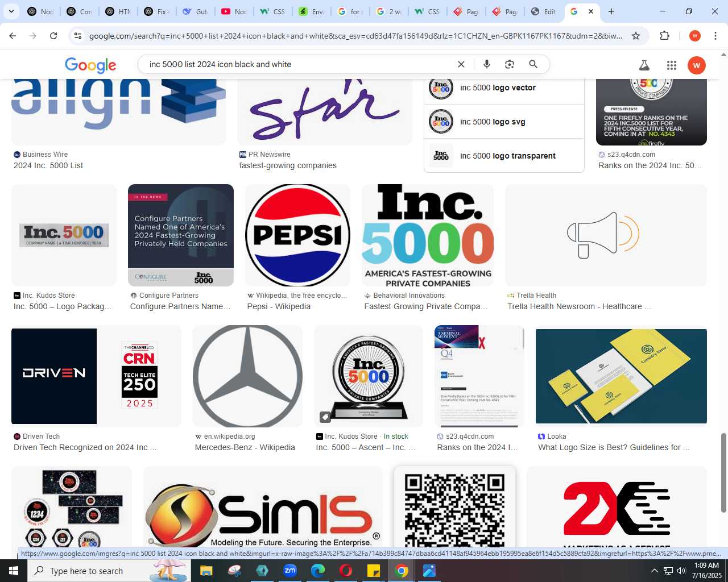Switch to the 'Gut' tab
The height and width of the screenshot is (582, 728).
(x=195, y=11)
